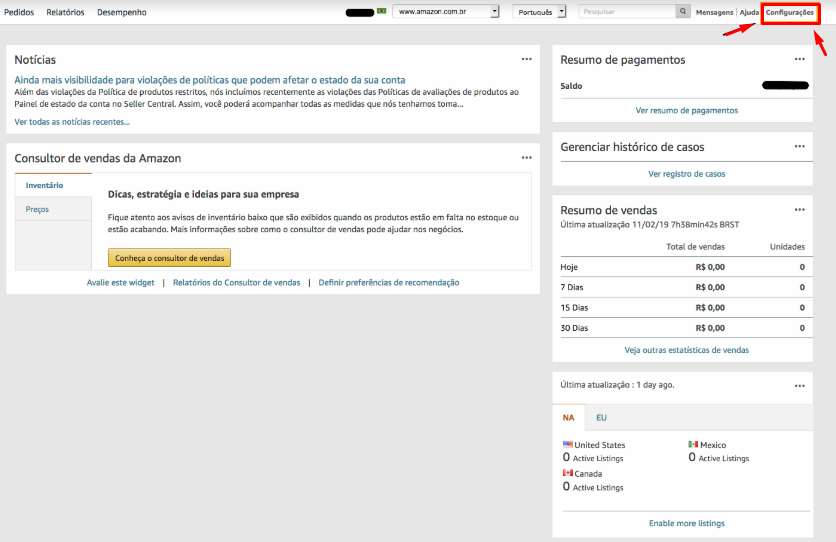Click the United States marketplace label
836x542 pixels.
[x=600, y=444]
